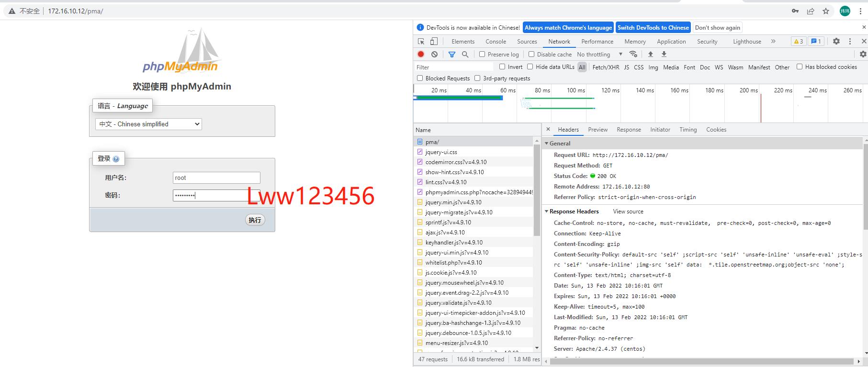
Task: Open DevTools three-dot customize menu
Action: (x=850, y=42)
